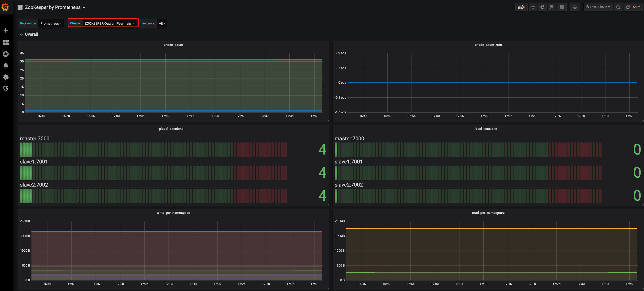Click the slave2:7002 label in global_sessions

tap(34, 185)
